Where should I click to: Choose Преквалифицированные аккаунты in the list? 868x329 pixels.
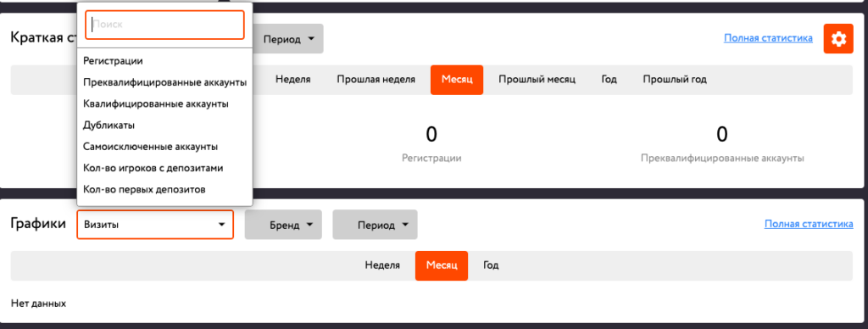coord(164,82)
